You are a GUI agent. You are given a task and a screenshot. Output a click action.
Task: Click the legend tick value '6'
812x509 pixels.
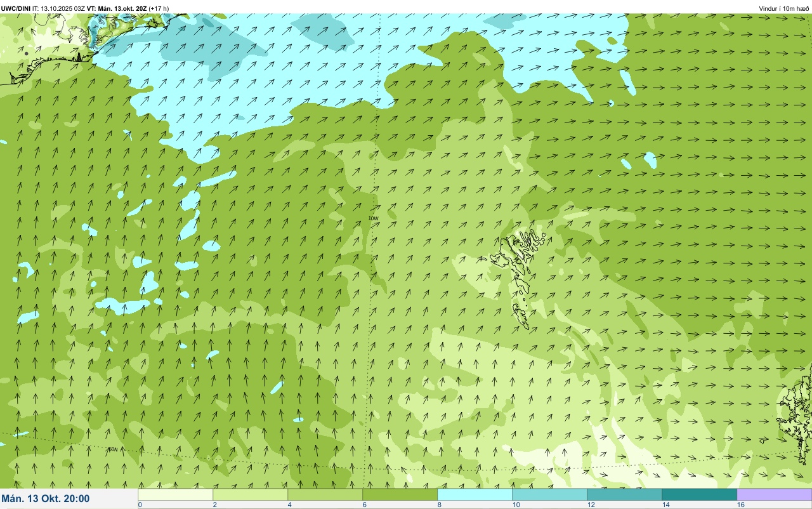[x=364, y=505]
